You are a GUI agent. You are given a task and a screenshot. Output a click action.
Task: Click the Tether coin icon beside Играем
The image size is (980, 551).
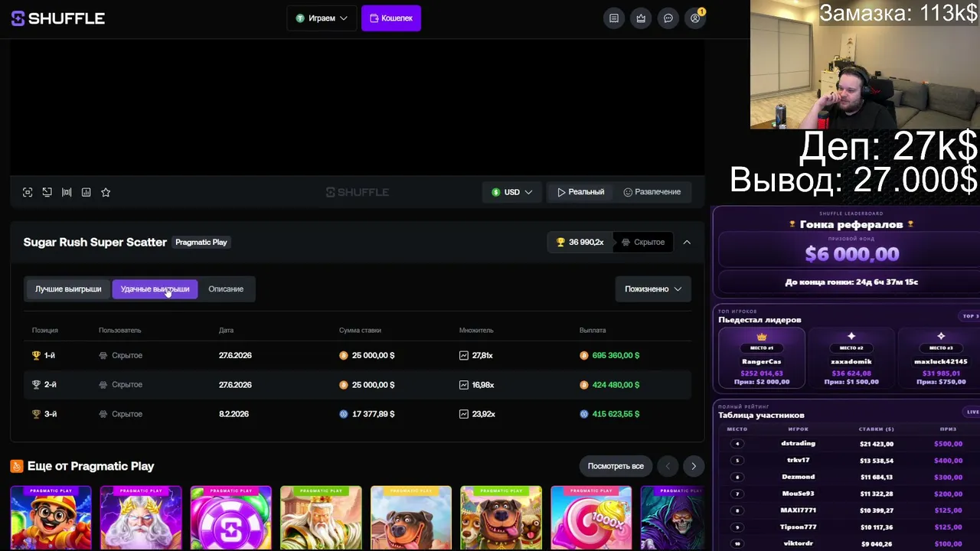pyautogui.click(x=300, y=18)
